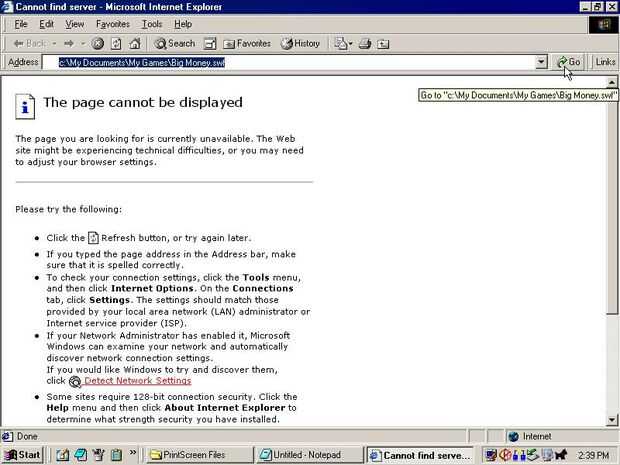
Task: Click the 2:39 PM taskbar clock
Action: point(594,456)
